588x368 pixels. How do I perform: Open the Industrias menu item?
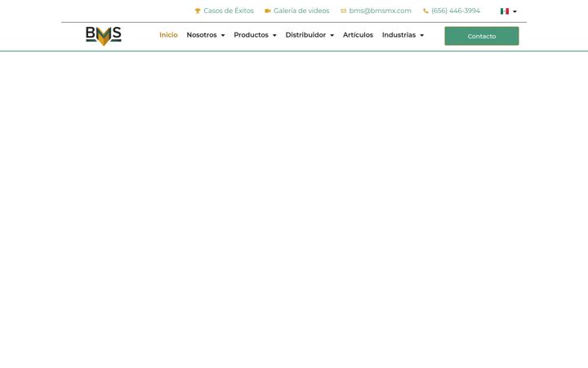point(399,35)
